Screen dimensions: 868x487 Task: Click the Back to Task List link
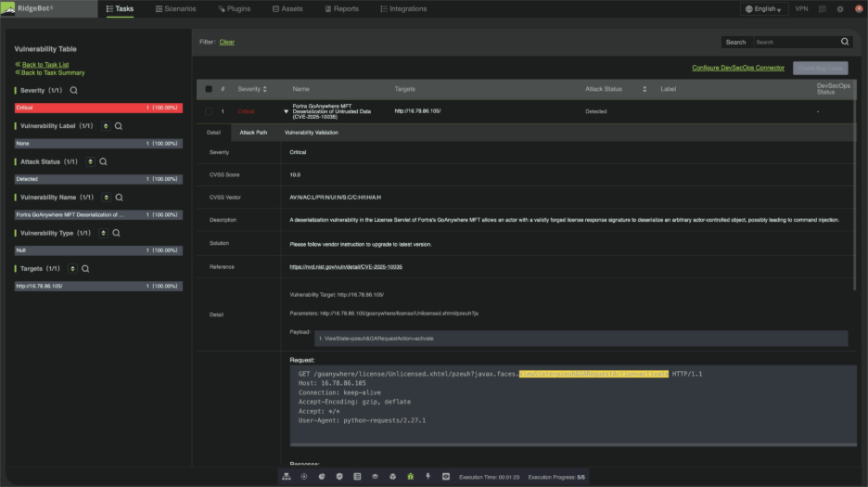[45, 65]
